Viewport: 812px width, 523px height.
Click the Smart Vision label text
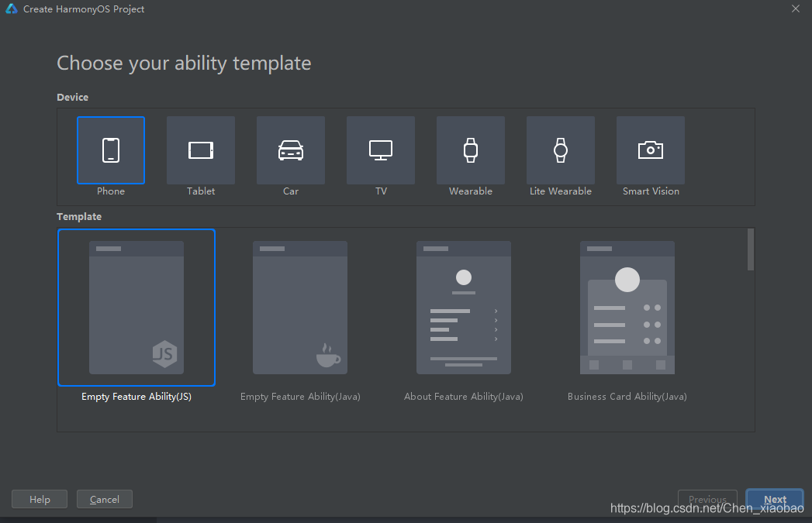(651, 191)
